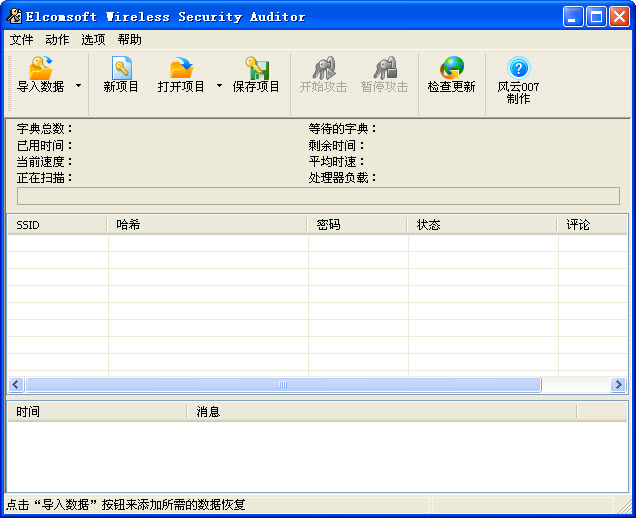The height and width of the screenshot is (518, 636).
Task: Open the 动作 menu
Action: (57, 40)
